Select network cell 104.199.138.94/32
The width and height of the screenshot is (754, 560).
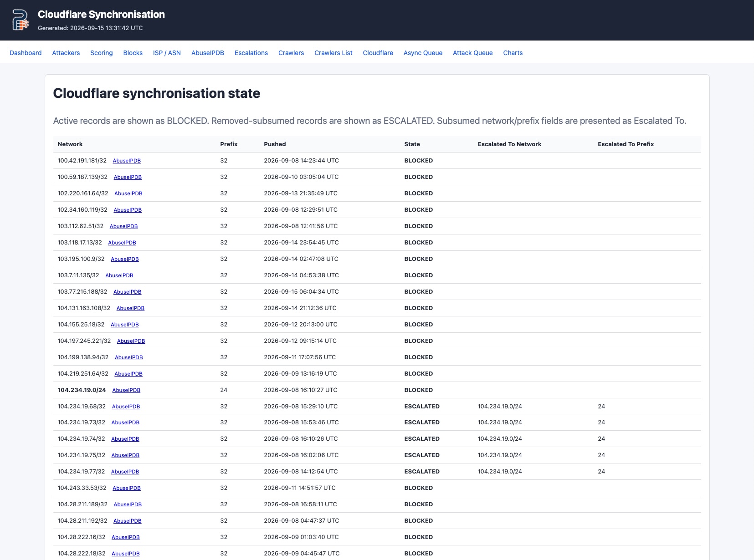pos(83,357)
